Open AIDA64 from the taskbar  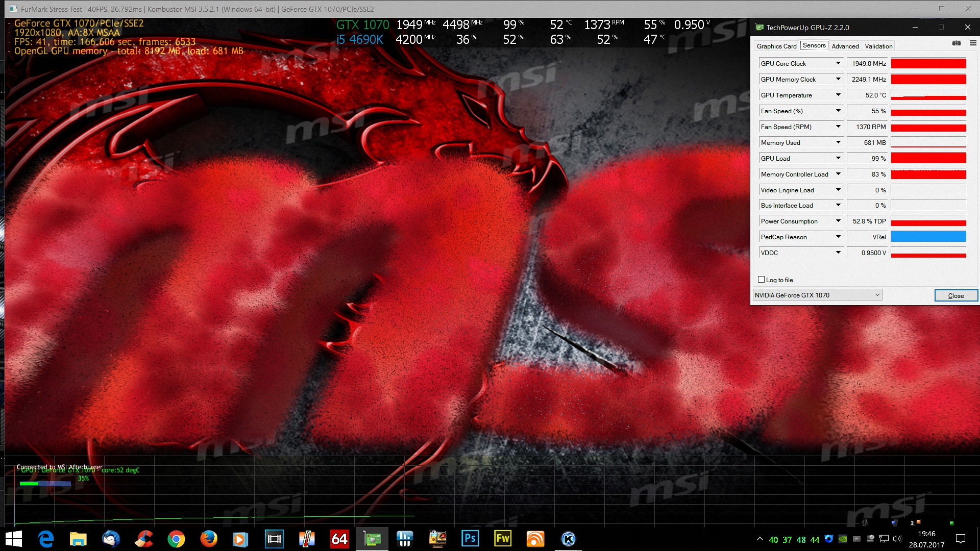click(x=339, y=539)
